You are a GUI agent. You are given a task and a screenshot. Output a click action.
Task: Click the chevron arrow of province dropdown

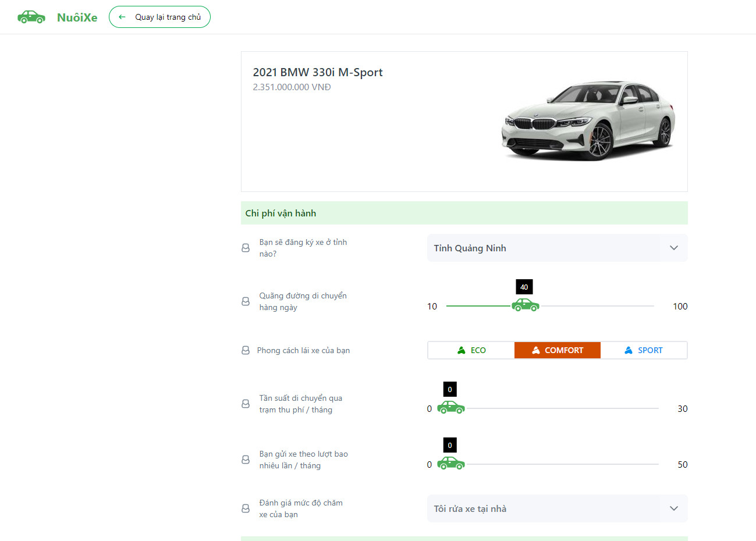pyautogui.click(x=674, y=248)
